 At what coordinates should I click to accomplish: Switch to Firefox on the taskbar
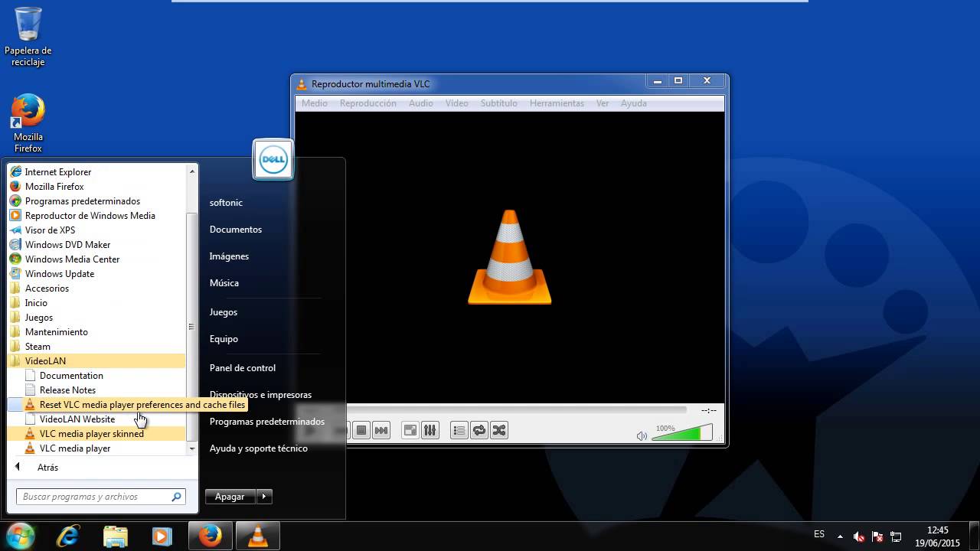click(x=211, y=536)
